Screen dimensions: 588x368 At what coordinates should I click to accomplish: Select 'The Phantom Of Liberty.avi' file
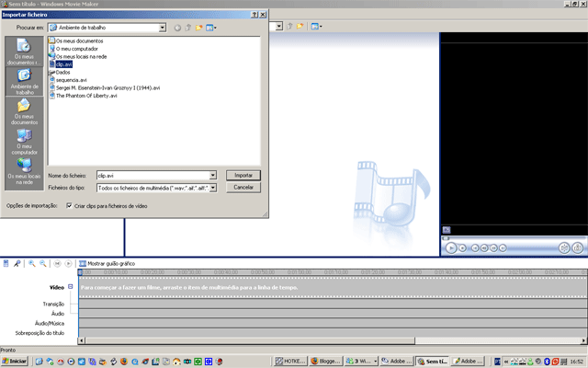click(84, 96)
